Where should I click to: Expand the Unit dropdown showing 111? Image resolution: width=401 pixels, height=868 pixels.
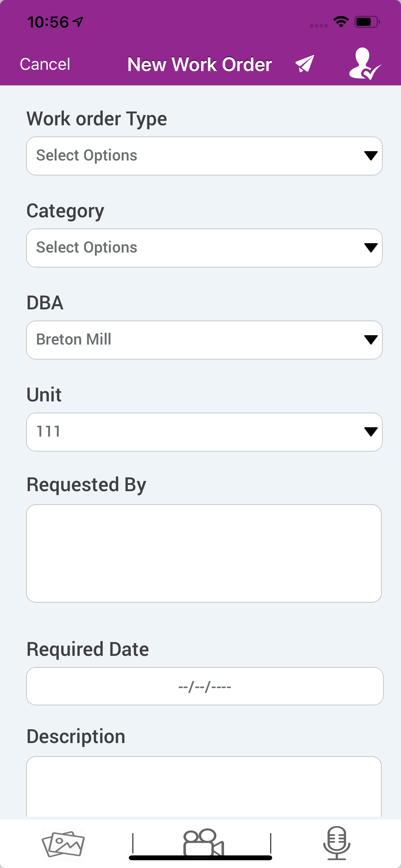pyautogui.click(x=204, y=432)
